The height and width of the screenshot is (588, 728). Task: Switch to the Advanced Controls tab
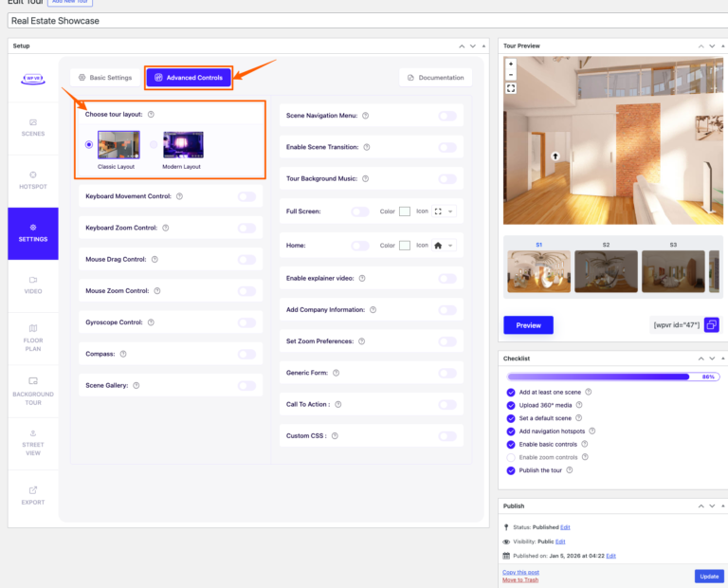pyautogui.click(x=189, y=78)
